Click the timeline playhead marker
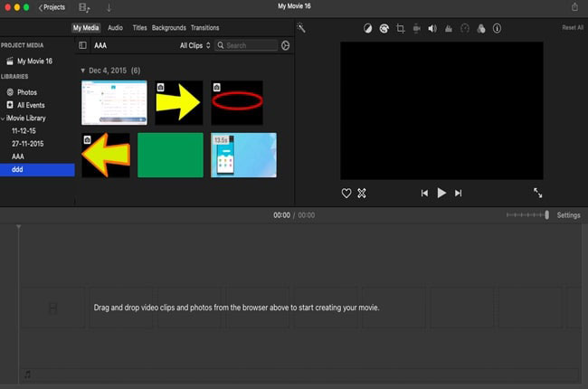 pyautogui.click(x=18, y=227)
